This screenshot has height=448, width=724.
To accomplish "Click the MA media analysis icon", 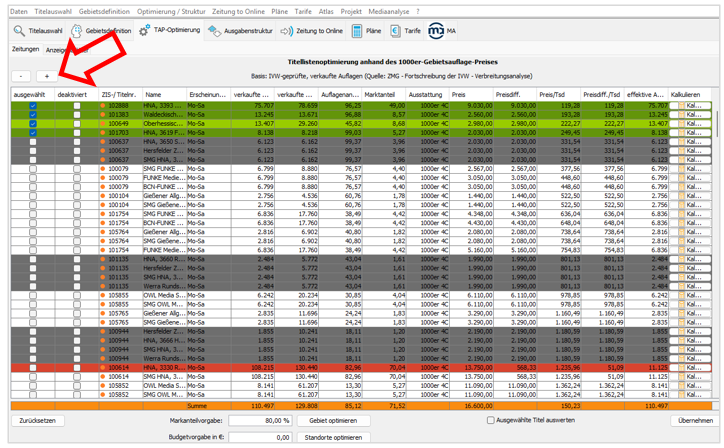I will point(436,31).
